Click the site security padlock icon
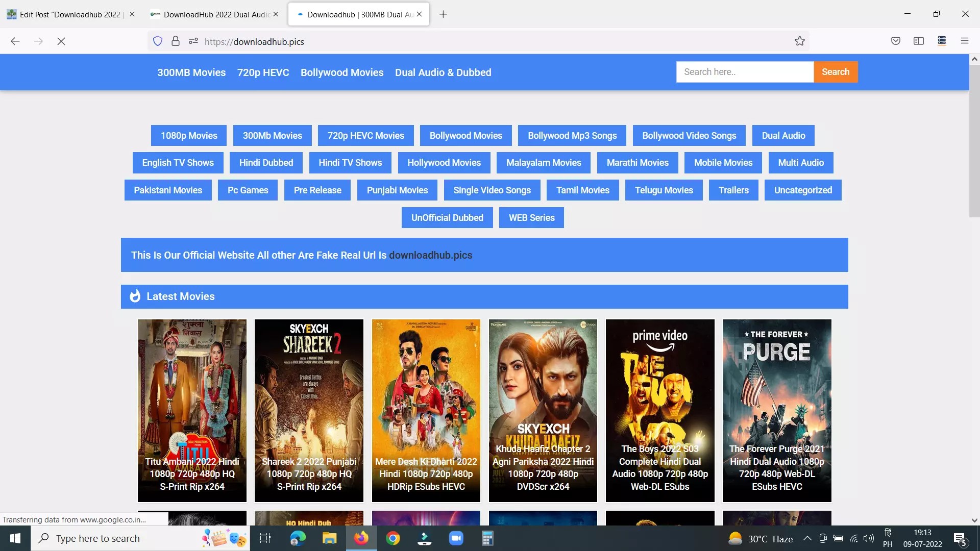The height and width of the screenshot is (551, 980). coord(175,41)
